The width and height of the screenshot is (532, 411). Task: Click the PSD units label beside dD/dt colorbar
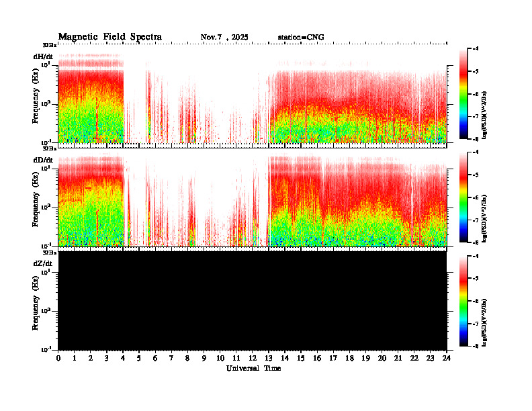tap(485, 218)
